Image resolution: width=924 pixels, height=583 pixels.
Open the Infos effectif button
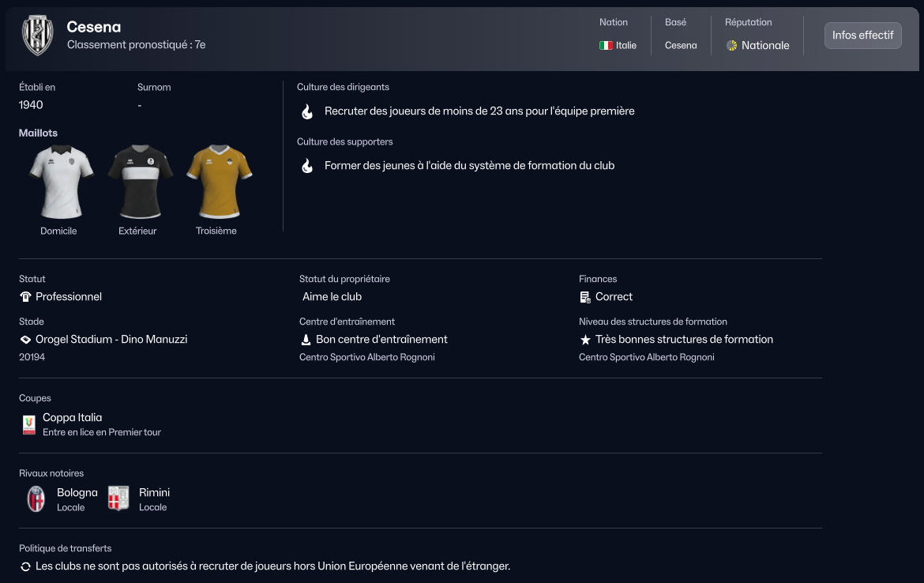[x=862, y=36]
